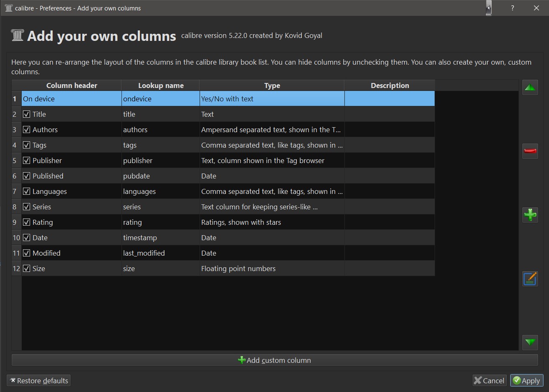
Task: Click the Restore defaults button
Action: (39, 380)
